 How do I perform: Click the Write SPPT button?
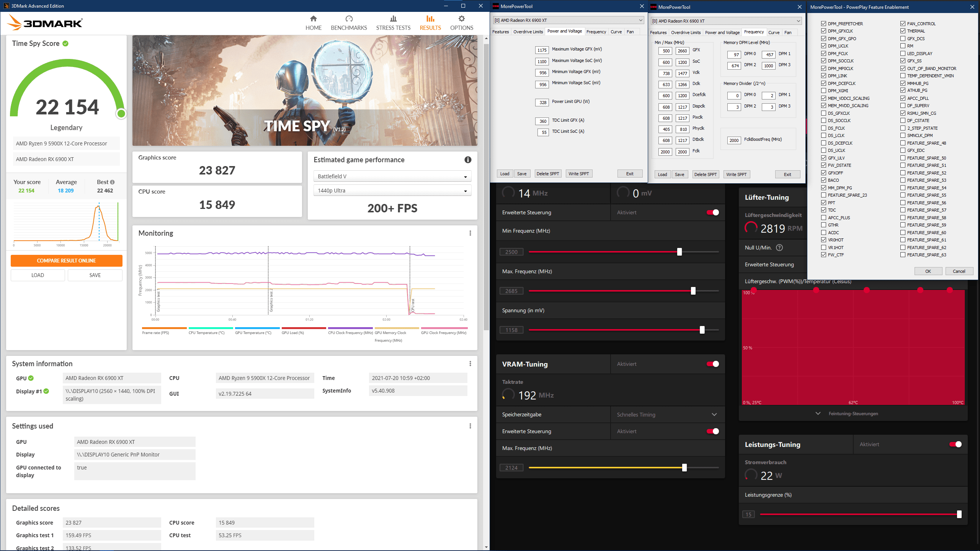(578, 174)
